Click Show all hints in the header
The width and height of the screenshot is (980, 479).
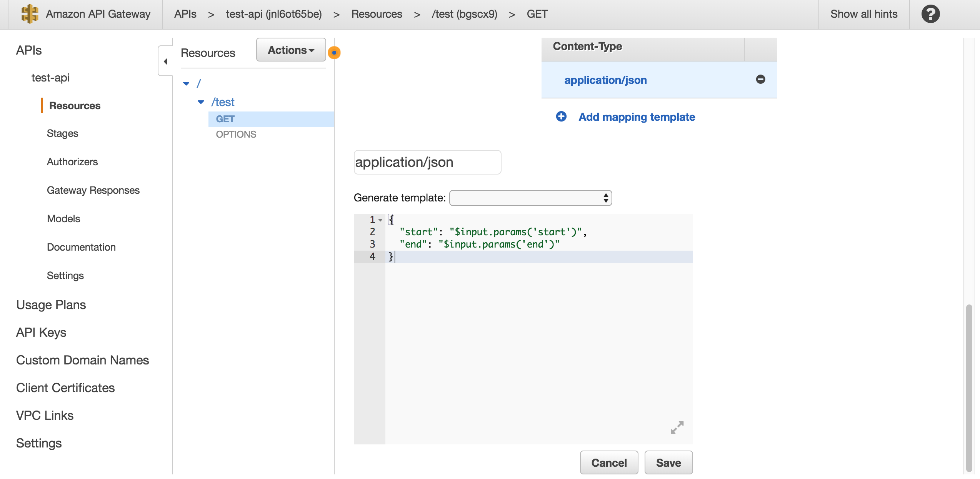coord(863,14)
